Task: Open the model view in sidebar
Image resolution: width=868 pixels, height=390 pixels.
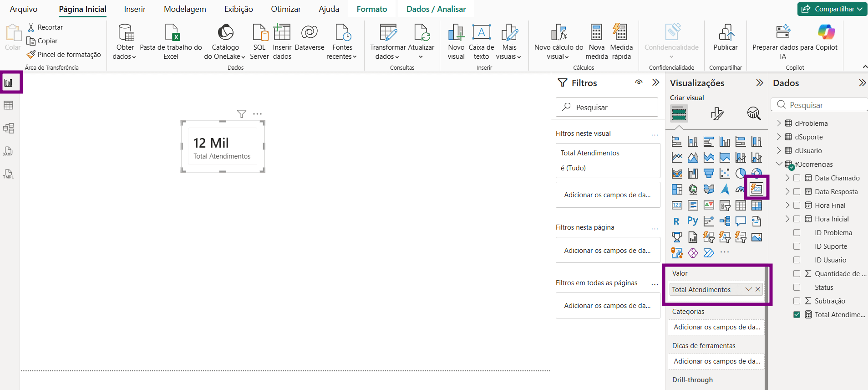Action: click(x=9, y=128)
